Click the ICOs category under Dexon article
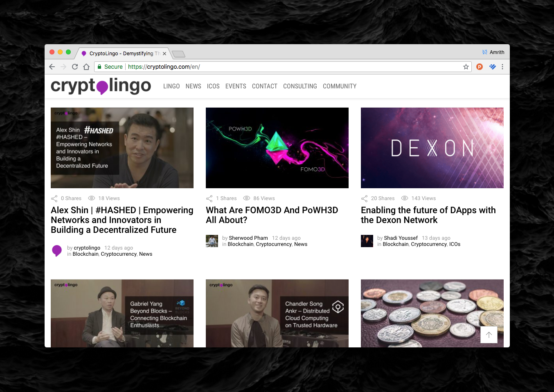 pos(455,244)
